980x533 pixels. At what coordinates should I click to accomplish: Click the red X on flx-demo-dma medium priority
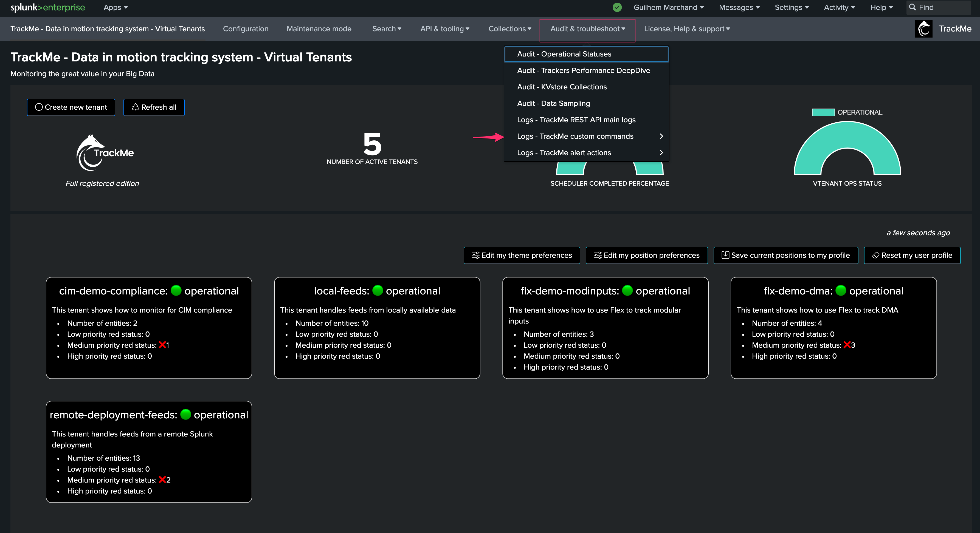[847, 345]
